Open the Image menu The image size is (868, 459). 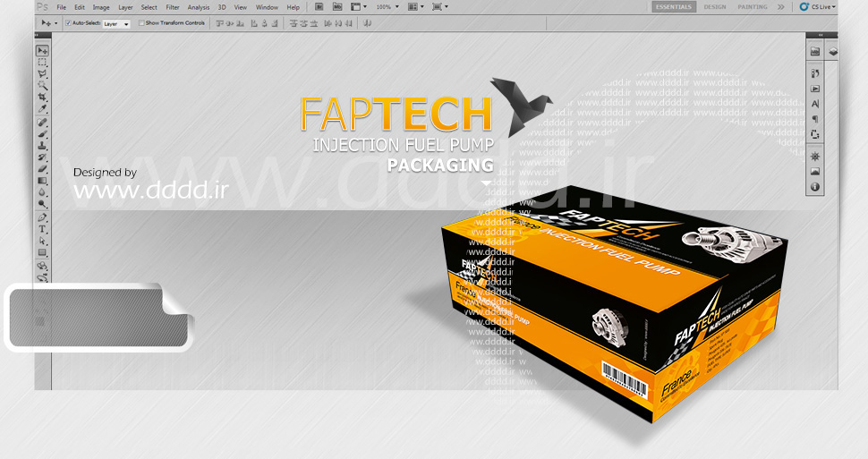pyautogui.click(x=101, y=7)
